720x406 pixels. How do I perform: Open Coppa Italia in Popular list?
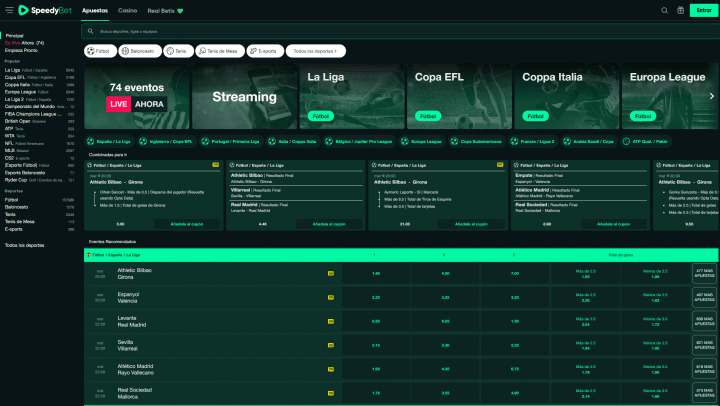pos(39,85)
